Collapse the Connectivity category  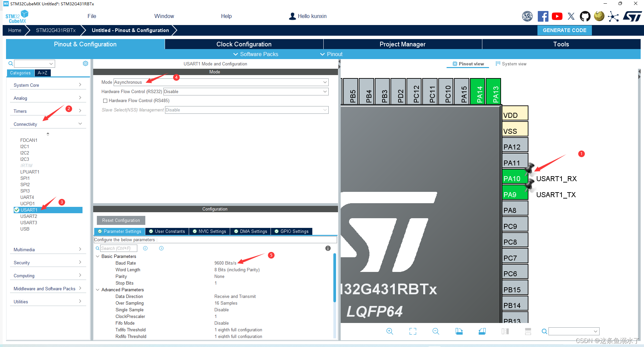pos(48,124)
